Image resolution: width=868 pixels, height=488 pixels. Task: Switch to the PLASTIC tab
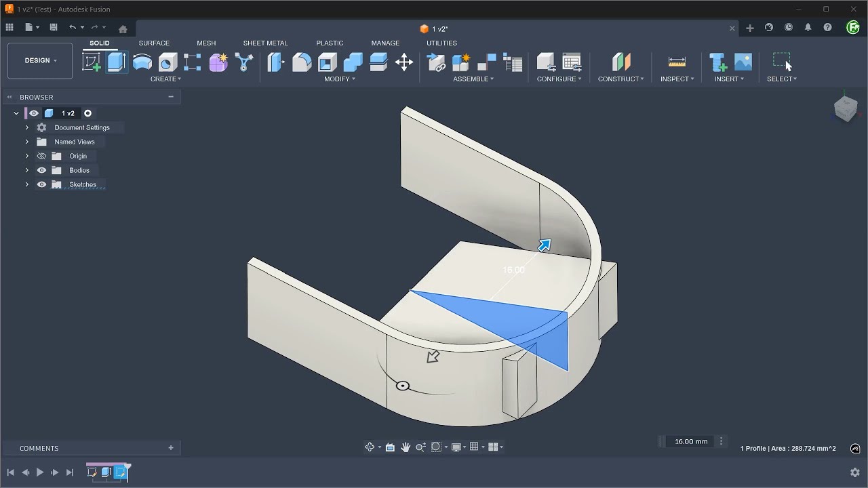coord(330,43)
